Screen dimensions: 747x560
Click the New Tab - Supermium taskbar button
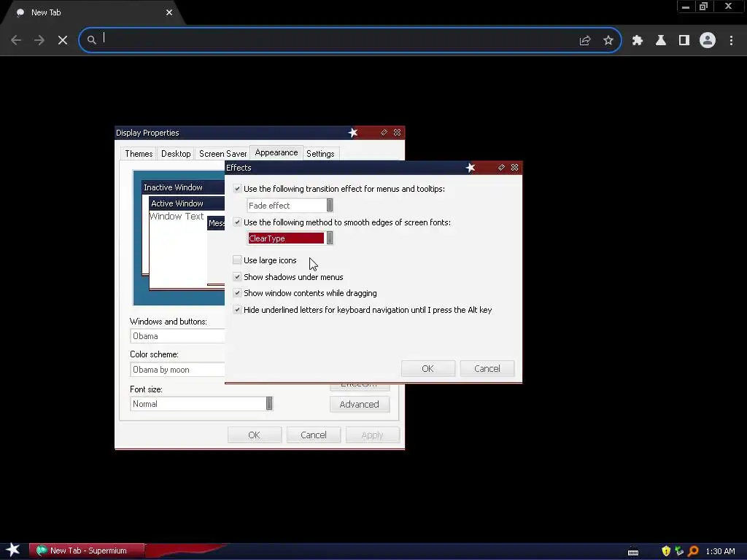tap(87, 551)
